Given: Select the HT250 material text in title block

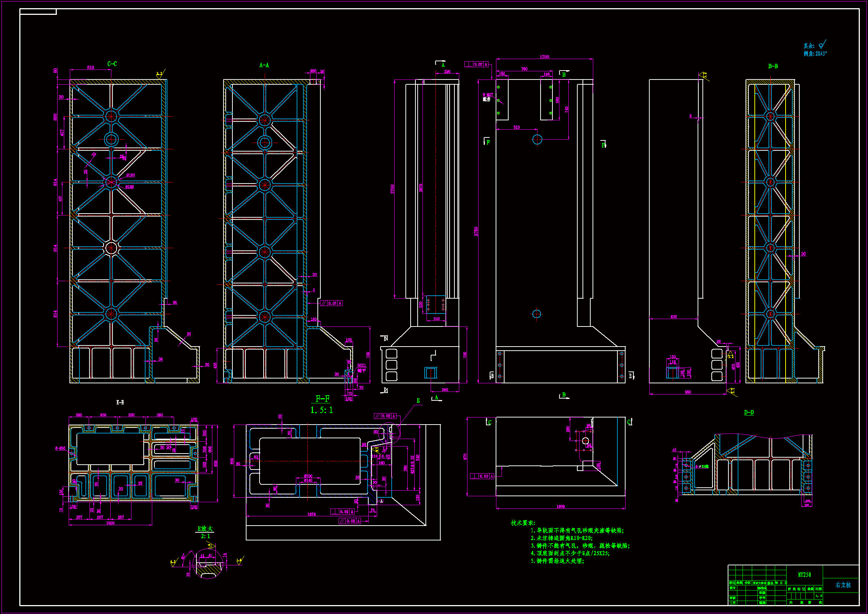Looking at the screenshot, I should click(804, 575).
